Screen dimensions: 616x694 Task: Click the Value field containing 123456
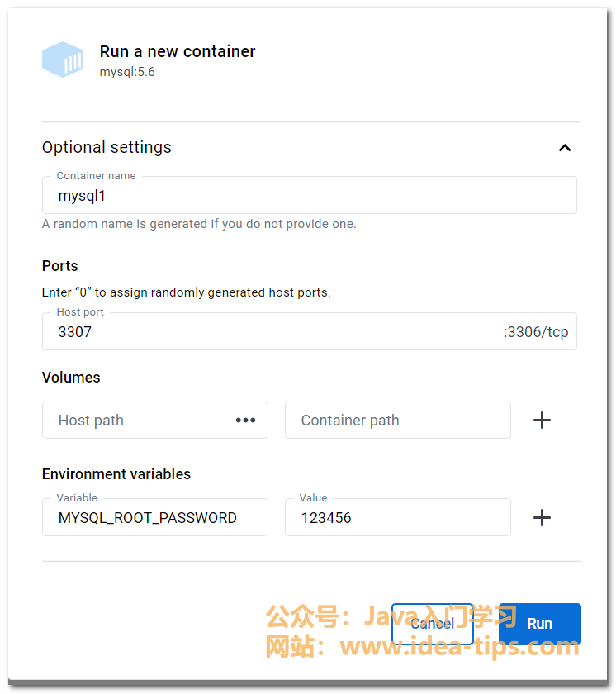(x=397, y=518)
